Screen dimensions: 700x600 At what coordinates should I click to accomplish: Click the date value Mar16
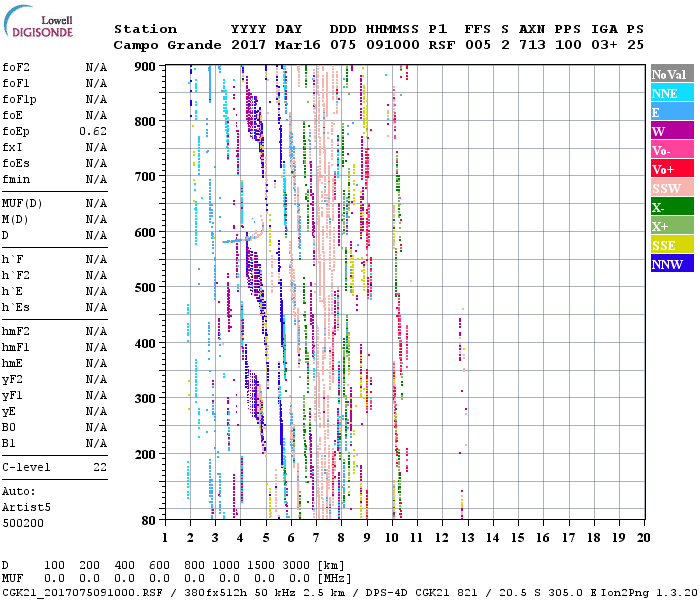297,45
